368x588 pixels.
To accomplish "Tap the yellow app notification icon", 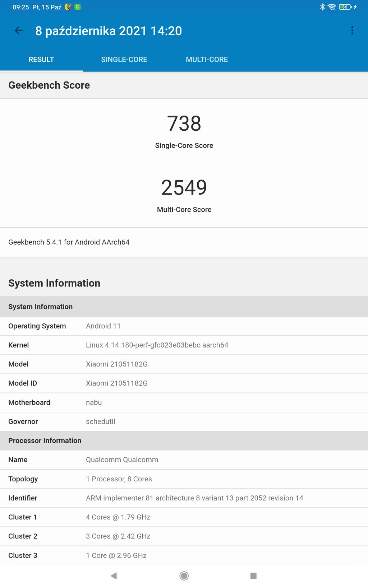I will pos(68,7).
